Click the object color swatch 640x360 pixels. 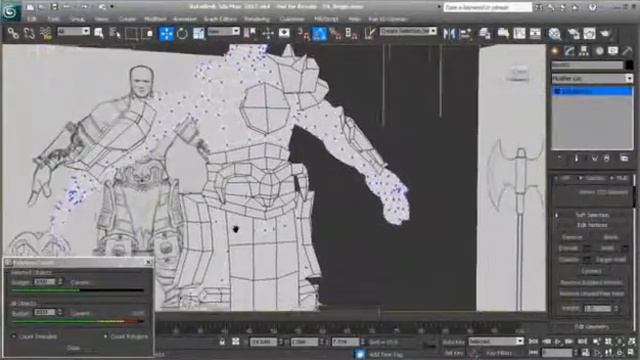click(629, 64)
